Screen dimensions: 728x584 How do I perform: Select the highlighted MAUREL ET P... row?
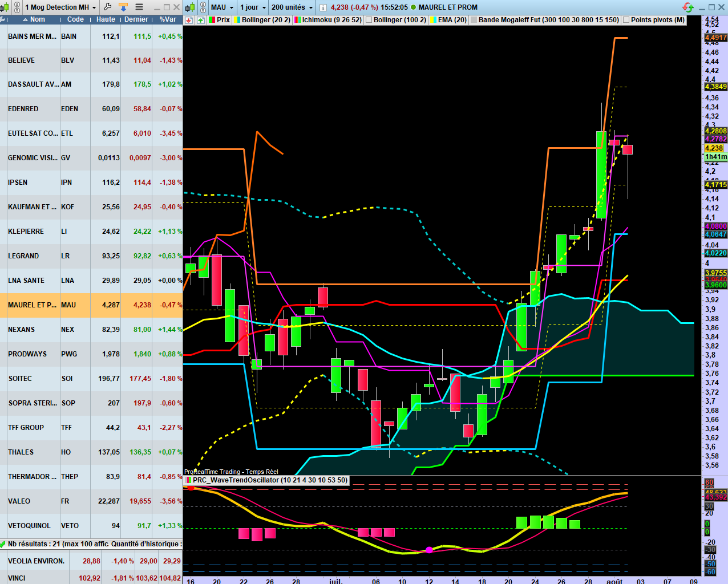(91, 305)
